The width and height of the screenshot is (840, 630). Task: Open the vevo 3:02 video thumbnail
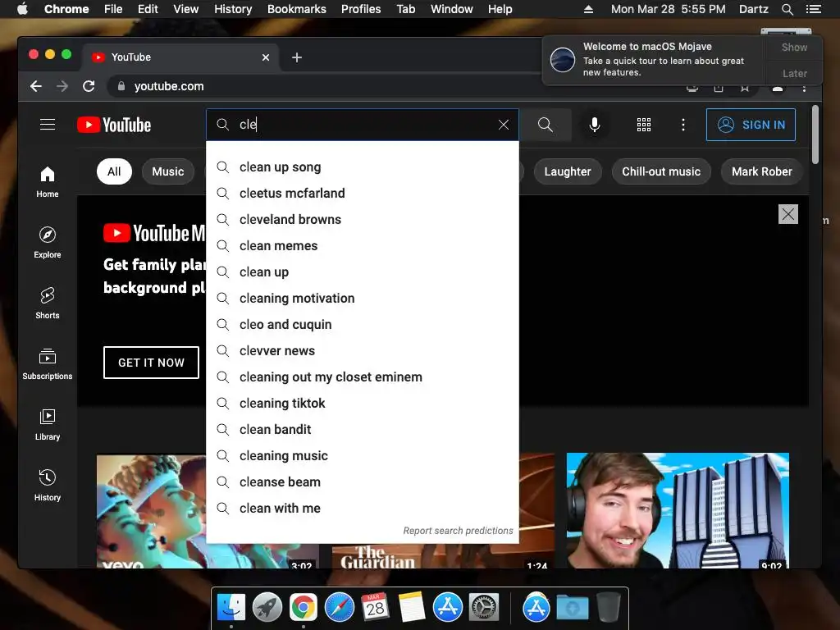click(151, 512)
